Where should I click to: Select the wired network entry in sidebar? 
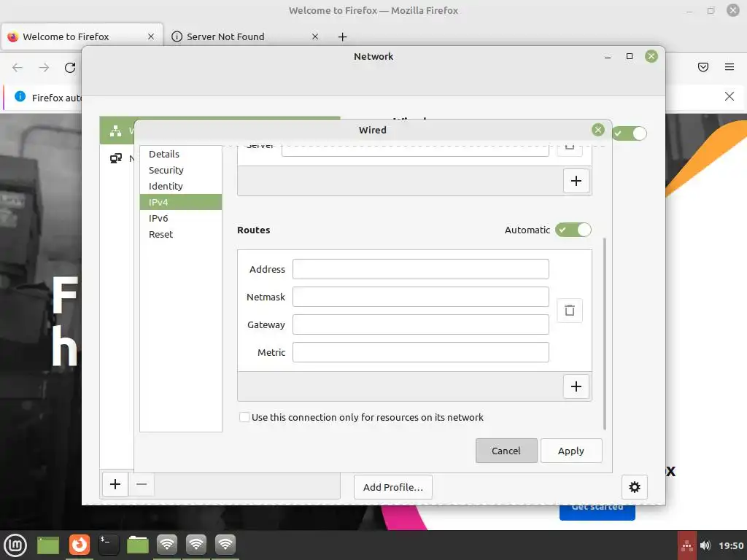117,131
